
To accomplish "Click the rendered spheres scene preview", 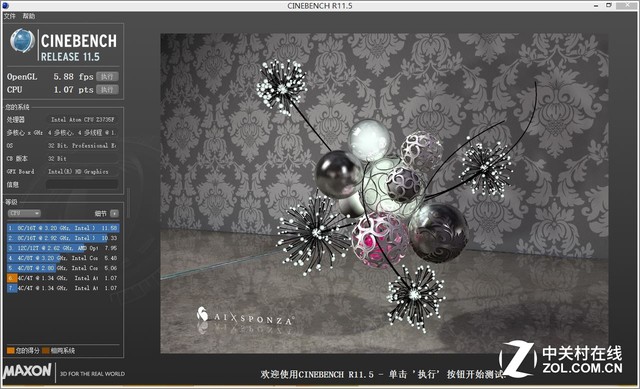I will coord(384,193).
